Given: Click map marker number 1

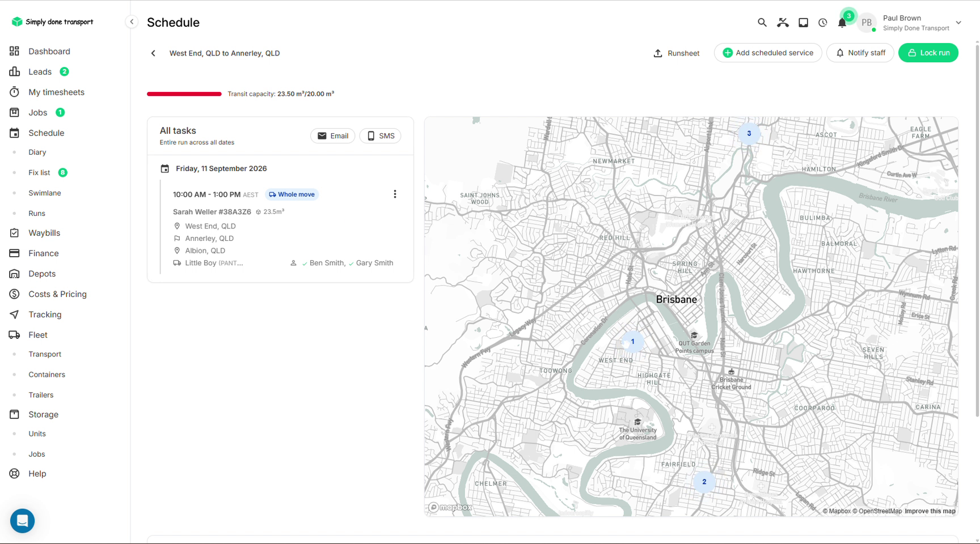Looking at the screenshot, I should [632, 342].
